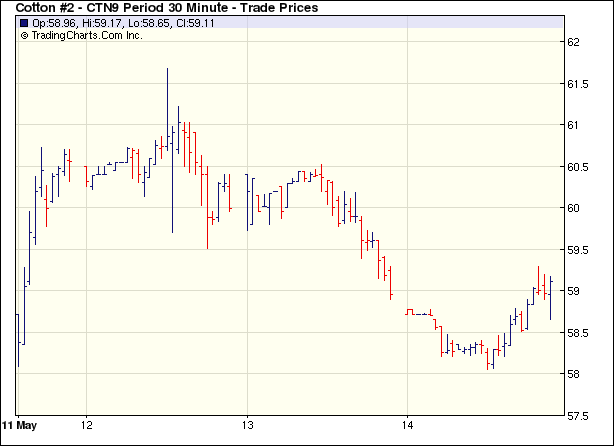Click the 61.5 price axis label
The image size is (614, 446).
578,84
